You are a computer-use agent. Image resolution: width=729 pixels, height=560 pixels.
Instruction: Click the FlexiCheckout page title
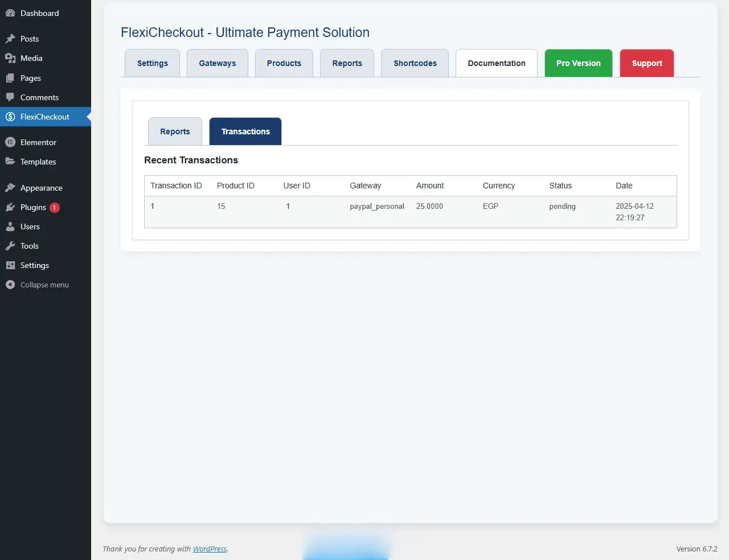pos(245,32)
